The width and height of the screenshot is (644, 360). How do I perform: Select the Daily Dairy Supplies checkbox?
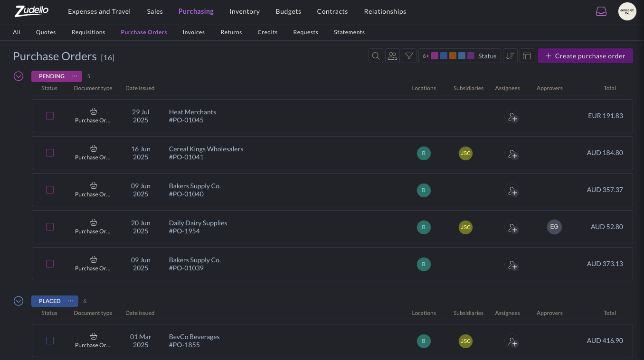[x=50, y=227]
